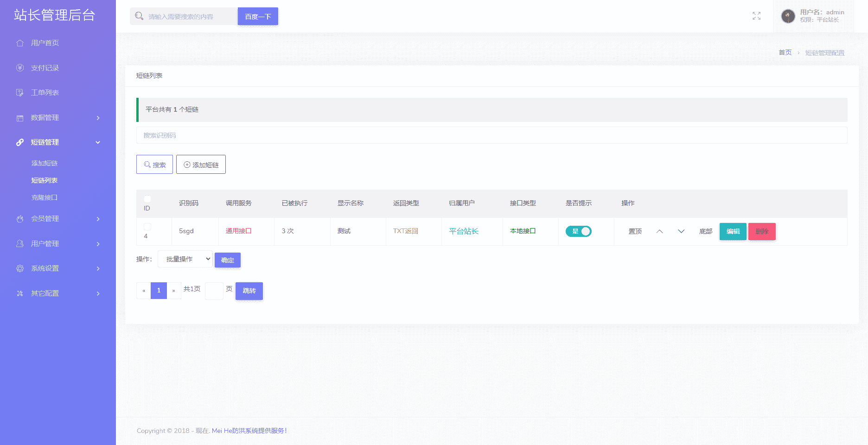Click the home icon beside 用户首页
The image size is (868, 445).
20,43
